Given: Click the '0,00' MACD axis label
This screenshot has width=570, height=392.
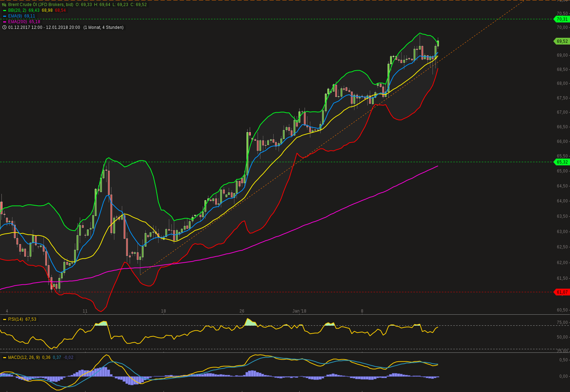Looking at the screenshot, I should [563, 376].
